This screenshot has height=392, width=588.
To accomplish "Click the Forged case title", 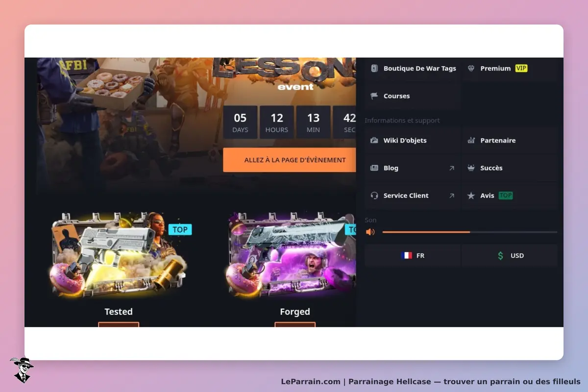I will [295, 312].
